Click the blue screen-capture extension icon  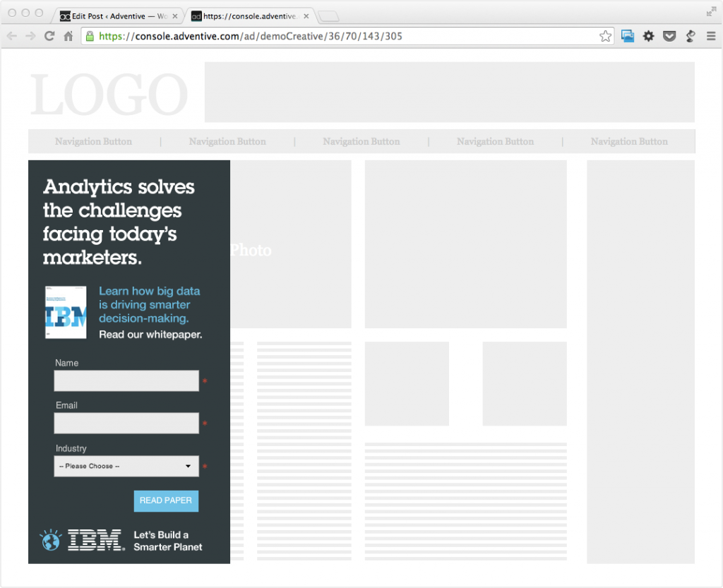(x=628, y=36)
